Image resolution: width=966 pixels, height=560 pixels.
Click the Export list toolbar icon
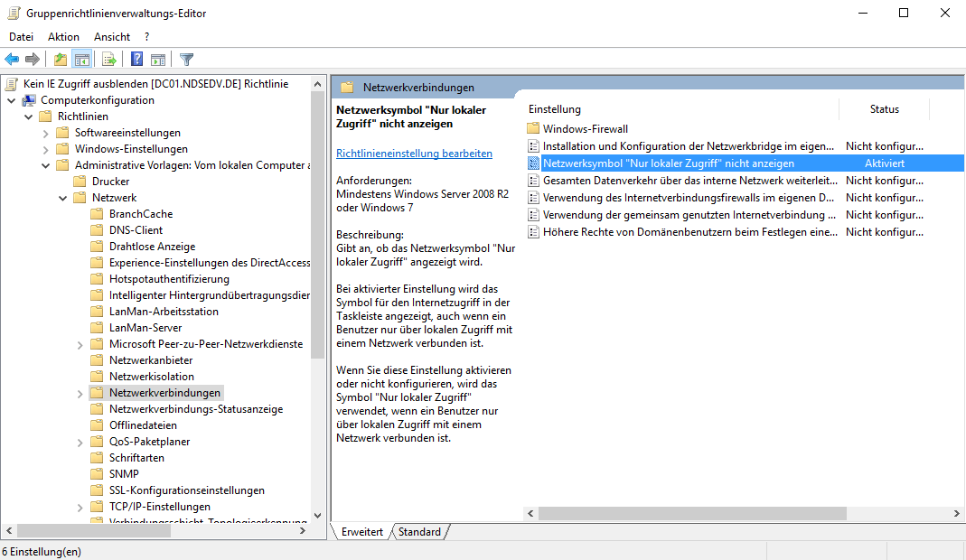[x=109, y=60]
